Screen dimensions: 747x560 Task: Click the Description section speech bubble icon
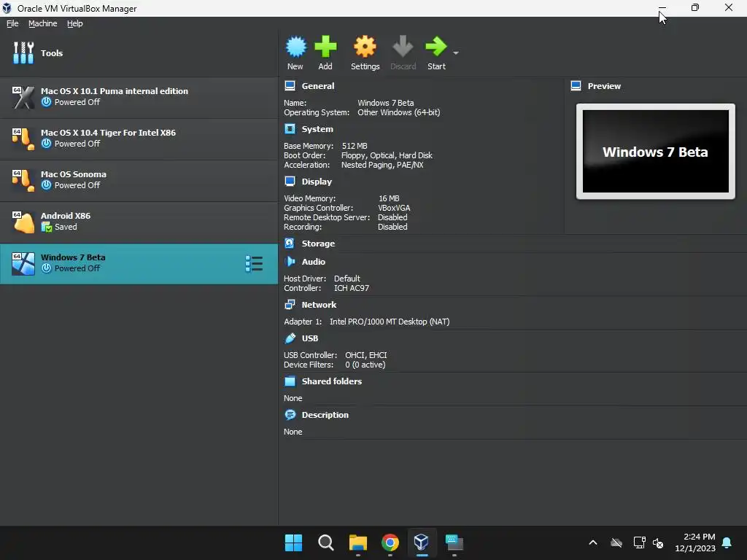pyautogui.click(x=290, y=414)
